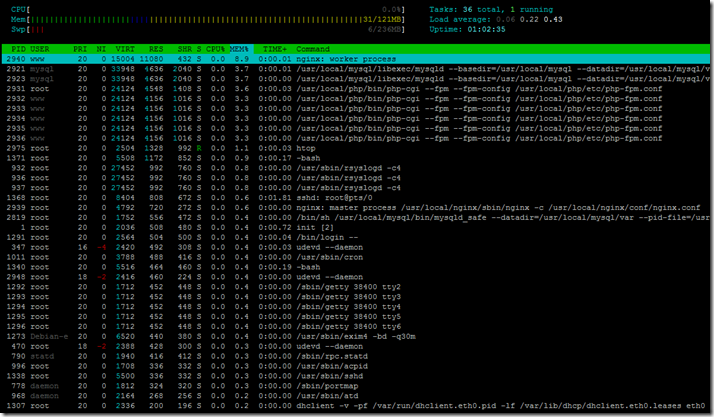Select the /usr/sbin/acpid process row
The image size is (714, 417).
click(356, 366)
